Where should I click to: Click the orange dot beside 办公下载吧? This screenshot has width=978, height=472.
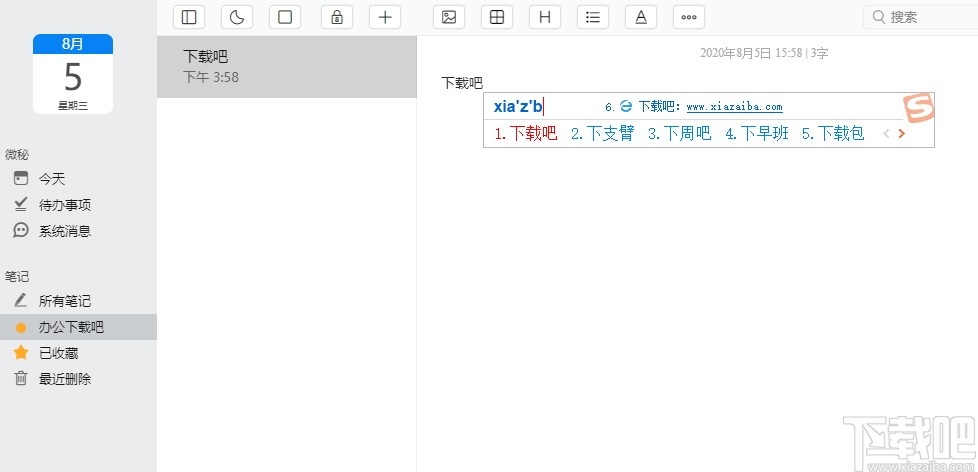pyautogui.click(x=21, y=328)
